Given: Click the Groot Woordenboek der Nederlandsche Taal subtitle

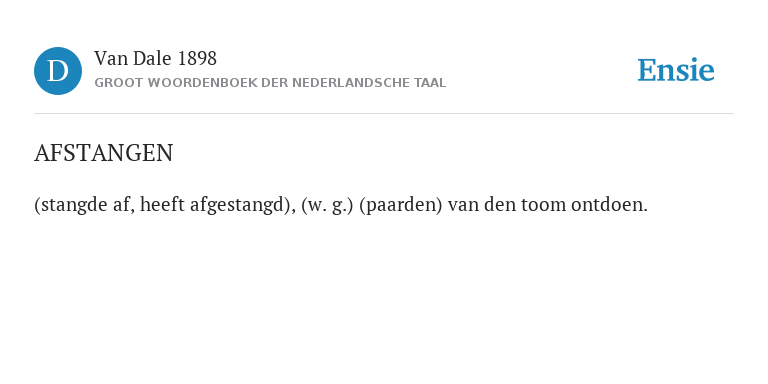Looking at the screenshot, I should coord(270,83).
